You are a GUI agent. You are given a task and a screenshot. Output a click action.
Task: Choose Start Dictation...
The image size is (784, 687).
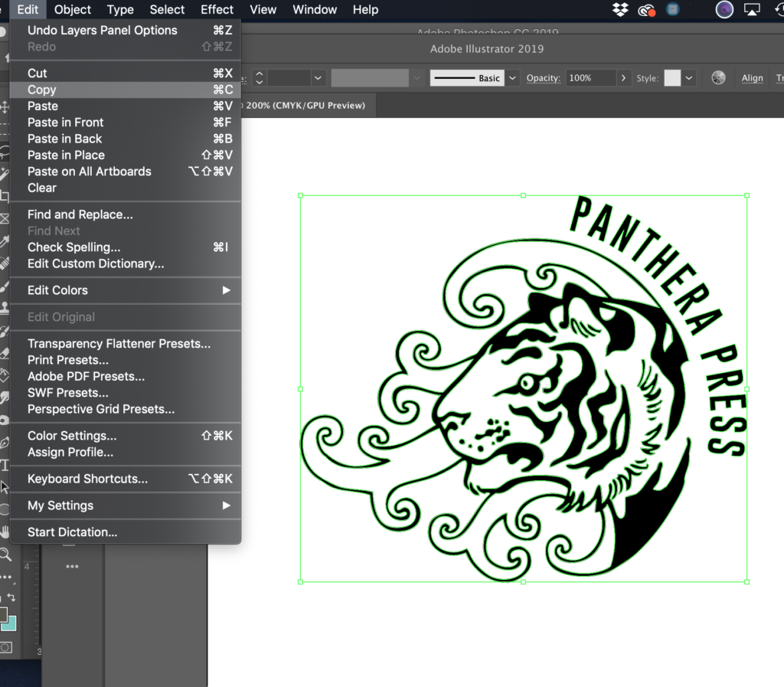[125, 532]
